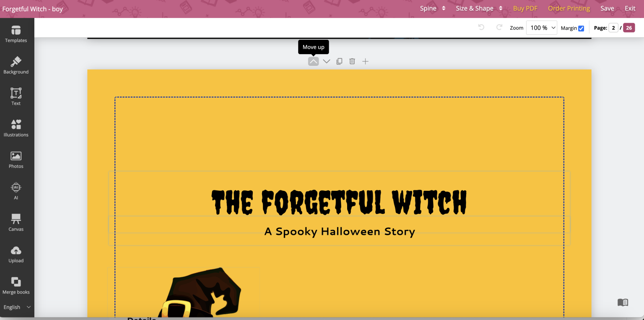Open the Photos panel
Viewport: 644px width, 320px height.
tap(16, 159)
